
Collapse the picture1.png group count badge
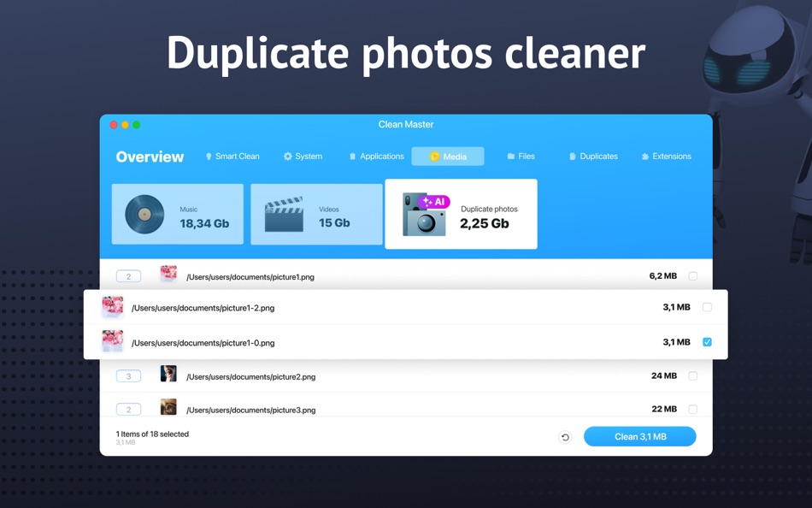pos(128,276)
